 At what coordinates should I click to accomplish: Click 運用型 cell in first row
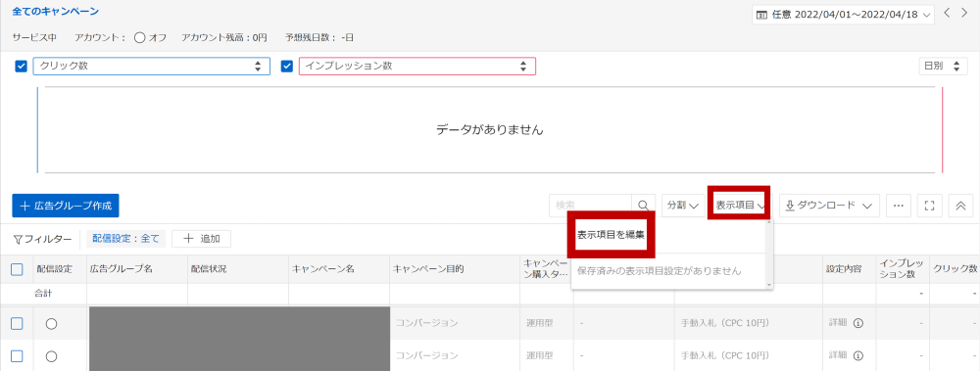point(539,323)
